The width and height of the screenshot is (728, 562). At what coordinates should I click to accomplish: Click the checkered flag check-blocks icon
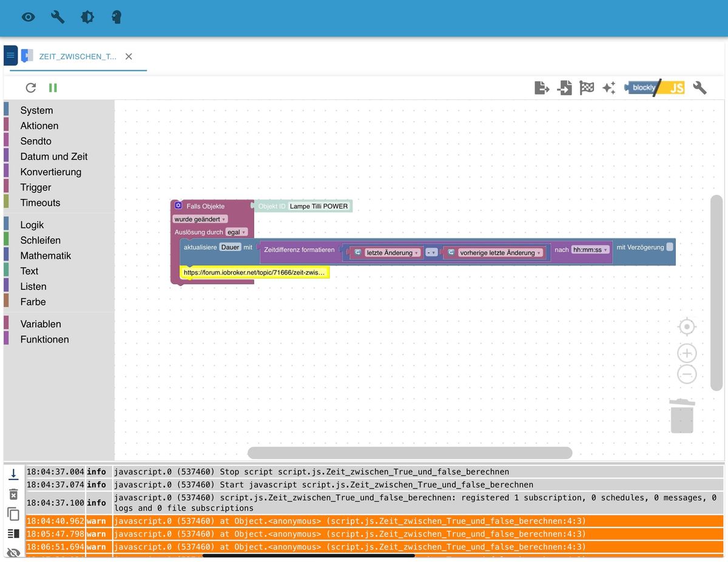point(587,88)
